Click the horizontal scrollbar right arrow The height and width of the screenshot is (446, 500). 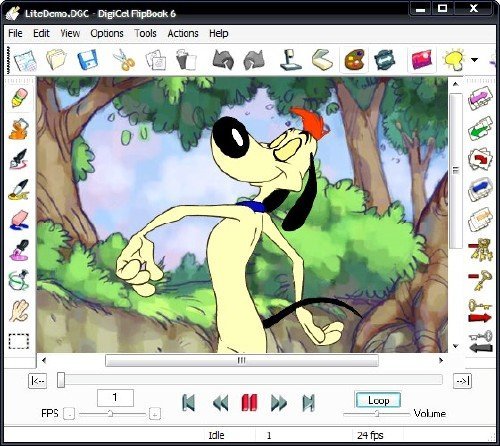point(441,360)
